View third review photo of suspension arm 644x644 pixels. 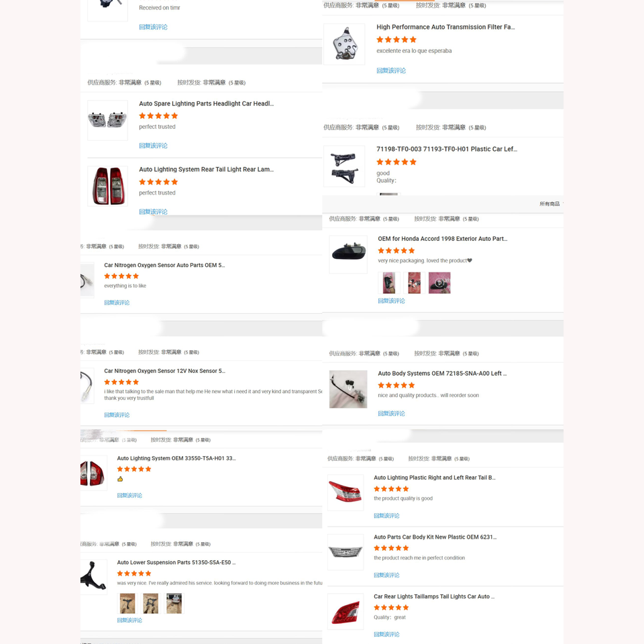[x=174, y=604]
